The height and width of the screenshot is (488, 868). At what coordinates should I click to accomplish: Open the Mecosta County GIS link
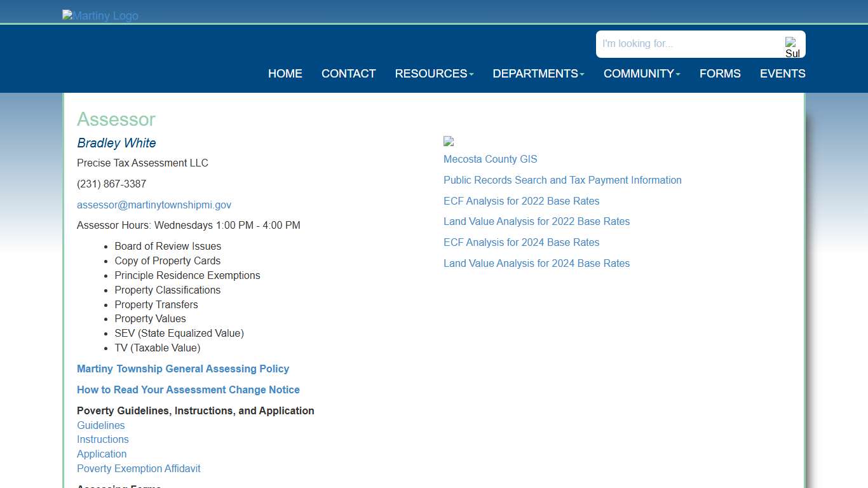(x=490, y=159)
